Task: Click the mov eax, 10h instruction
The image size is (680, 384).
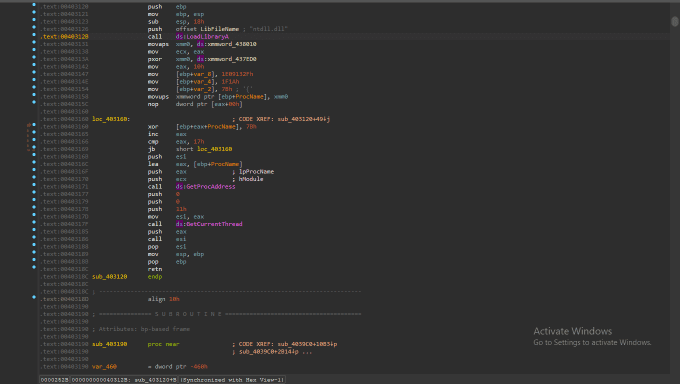Action: (x=176, y=66)
